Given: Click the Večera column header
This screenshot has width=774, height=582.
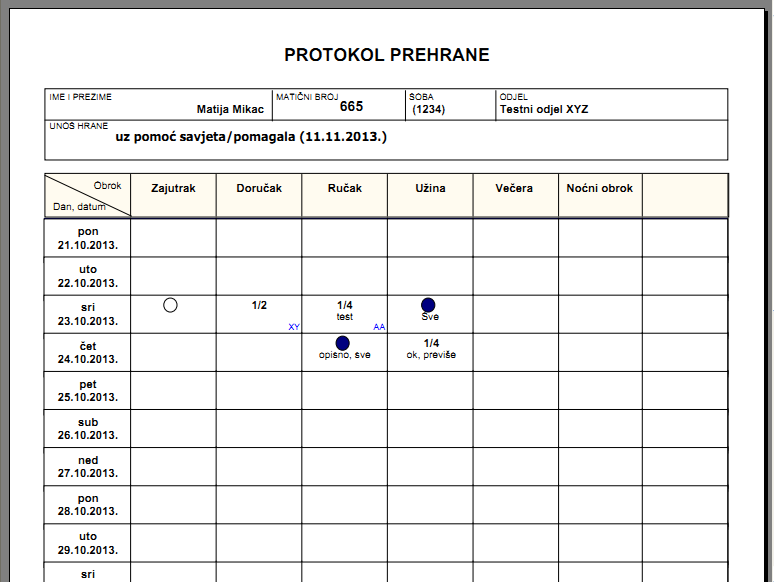Looking at the screenshot, I should click(515, 188).
